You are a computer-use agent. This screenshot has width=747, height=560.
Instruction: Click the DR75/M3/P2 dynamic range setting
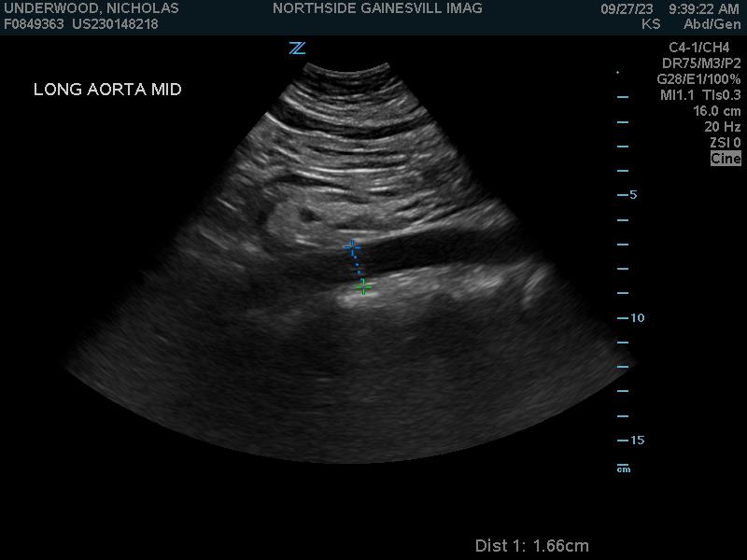[x=700, y=63]
